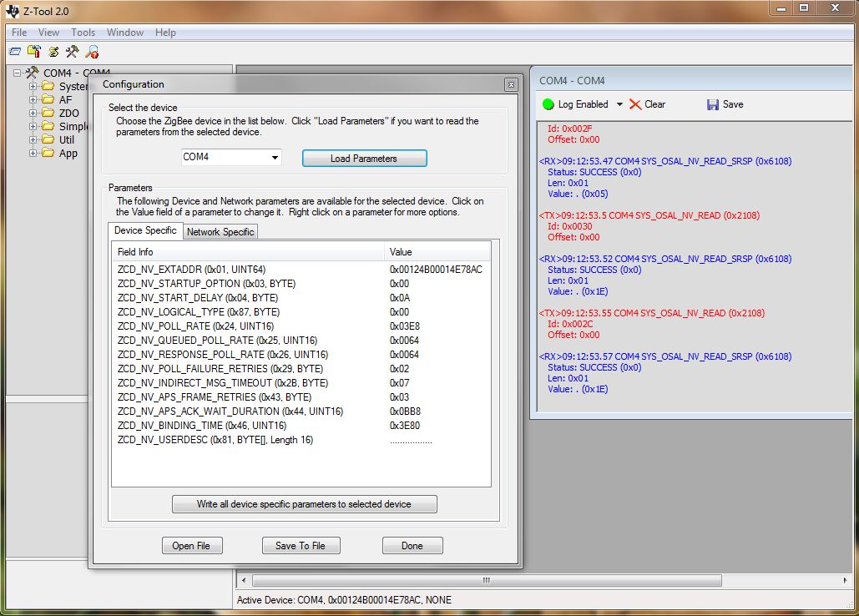Close the Configuration dialog with its X
Viewport: 859px width, 616px height.
[511, 84]
